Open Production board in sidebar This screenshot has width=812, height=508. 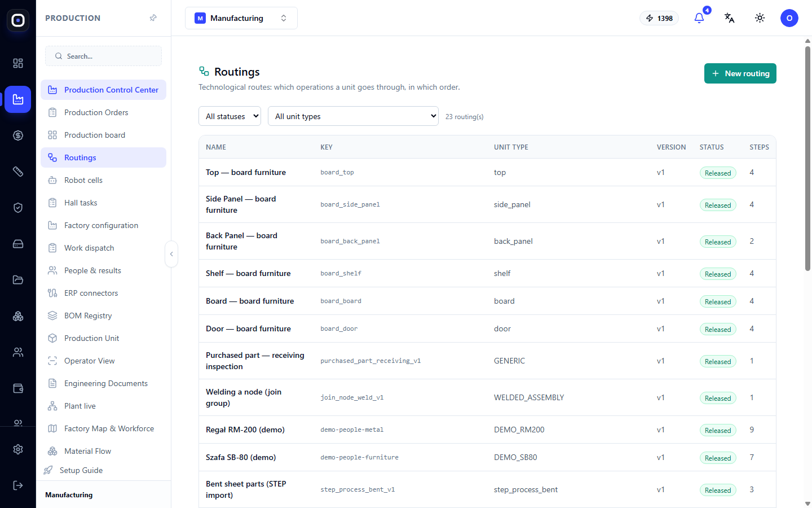[x=103, y=135]
